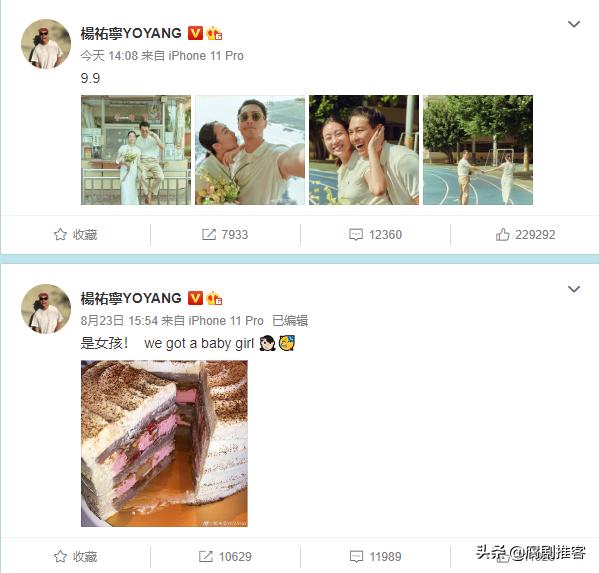Open the pink layered cake image
Viewport: 599px width, 573px height.
point(164,444)
